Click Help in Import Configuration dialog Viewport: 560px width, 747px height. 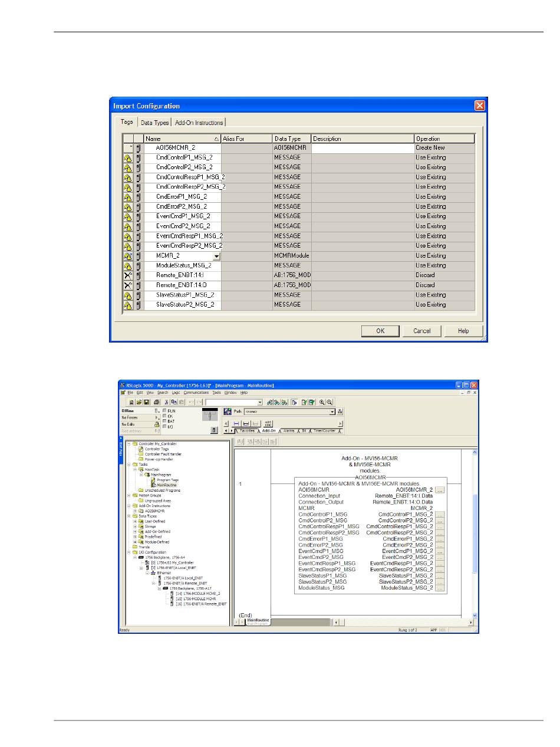coord(463,331)
